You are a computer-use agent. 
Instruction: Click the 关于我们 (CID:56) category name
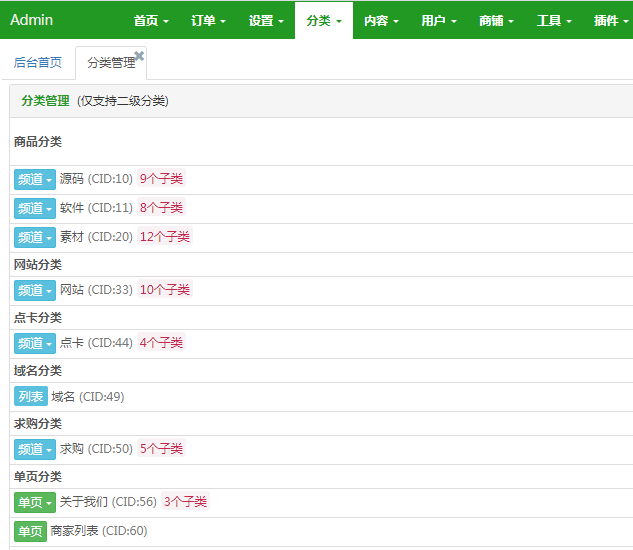(108, 502)
